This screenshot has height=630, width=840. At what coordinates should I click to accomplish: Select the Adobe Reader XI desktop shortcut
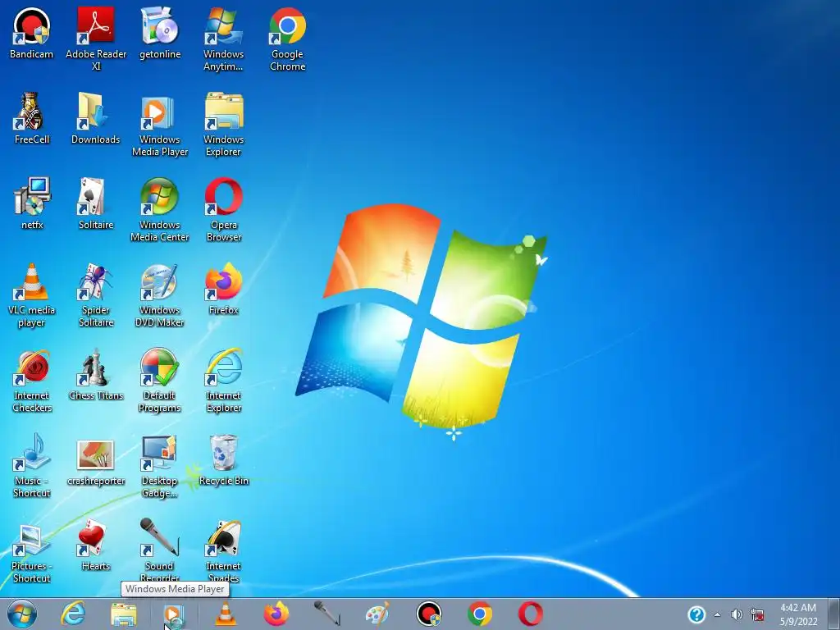pos(96,39)
